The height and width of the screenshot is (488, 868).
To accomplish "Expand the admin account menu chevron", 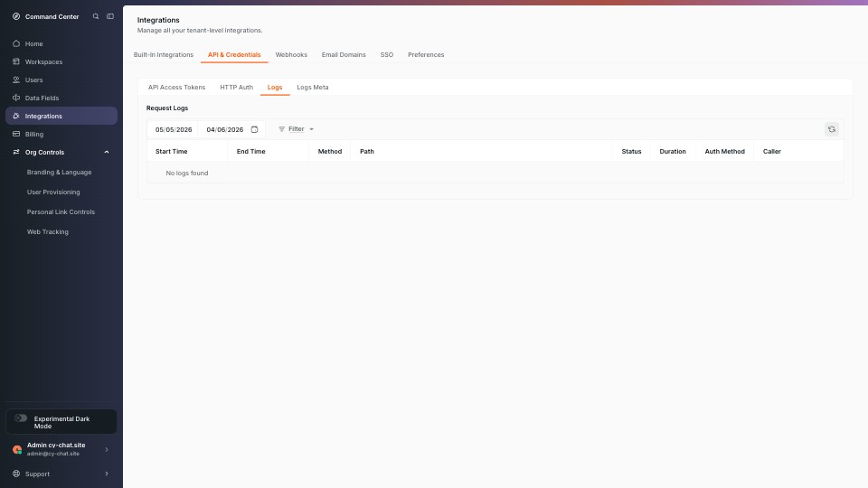I will 107,449.
